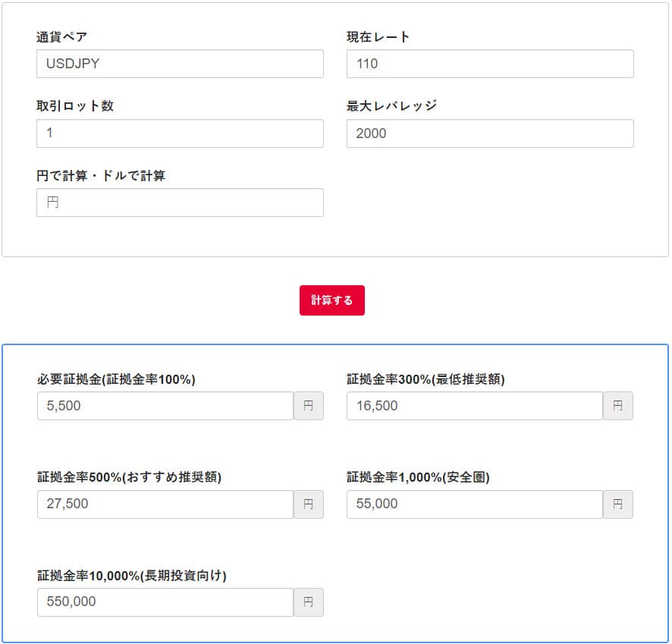Click the 証拠金率500%(おすすめ推奨額) label
This screenshot has width=672, height=644.
click(x=129, y=477)
